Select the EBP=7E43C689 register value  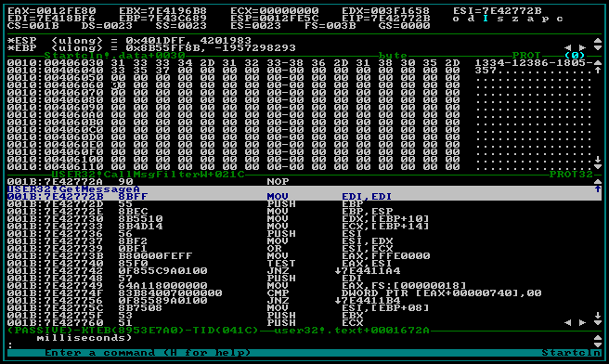coord(163,19)
